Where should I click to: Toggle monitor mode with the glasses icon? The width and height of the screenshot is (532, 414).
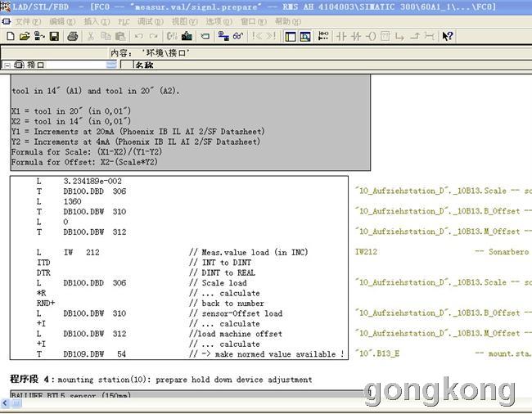click(238, 36)
